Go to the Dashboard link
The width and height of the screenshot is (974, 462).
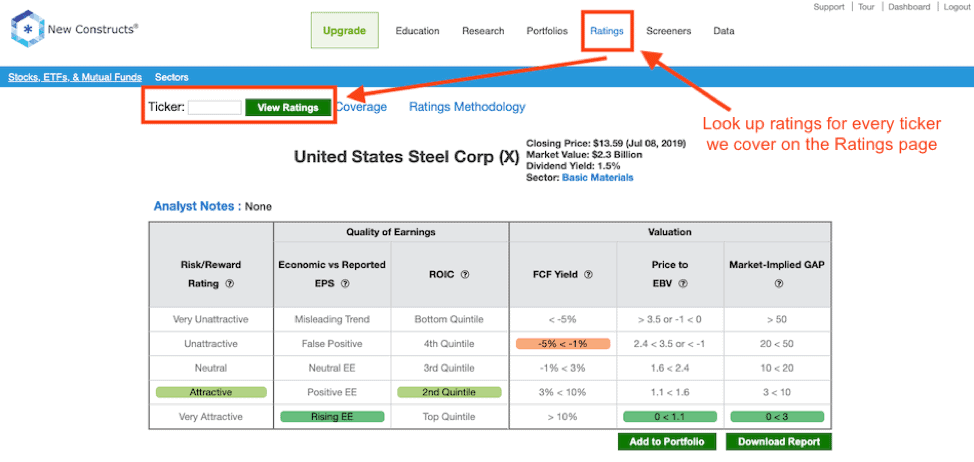(x=909, y=7)
